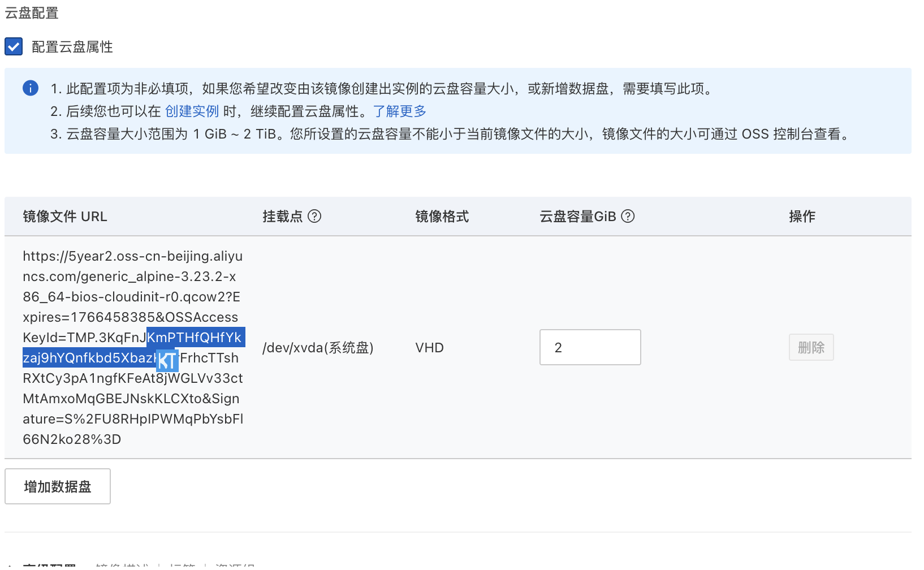Select the 镜像文件 URL column header
This screenshot has height=570, width=924.
(x=65, y=217)
